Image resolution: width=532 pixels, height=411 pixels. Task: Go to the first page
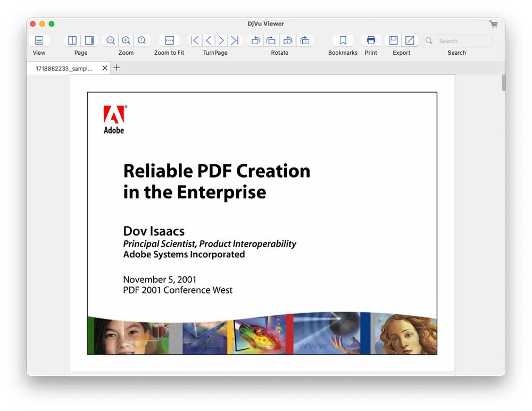click(x=195, y=41)
